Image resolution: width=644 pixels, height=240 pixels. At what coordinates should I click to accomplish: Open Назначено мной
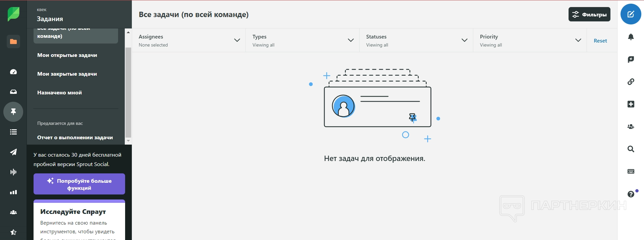[x=59, y=93]
